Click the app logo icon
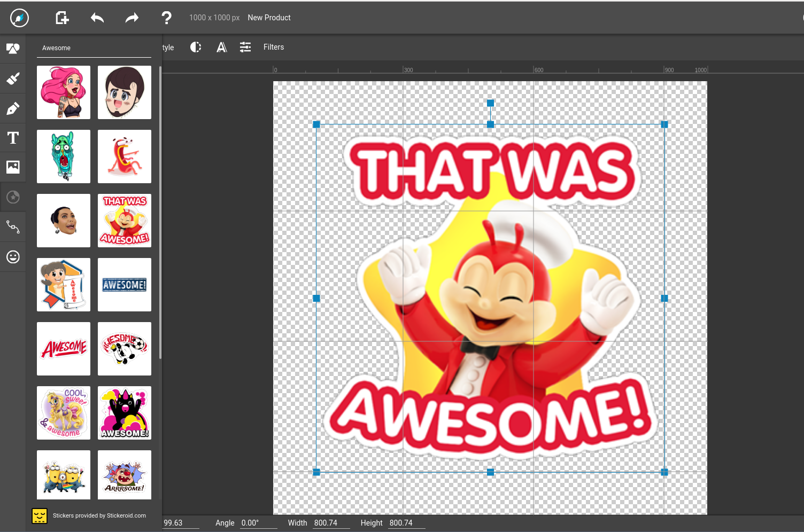Screen dimensions: 804x532 click(x=19, y=18)
